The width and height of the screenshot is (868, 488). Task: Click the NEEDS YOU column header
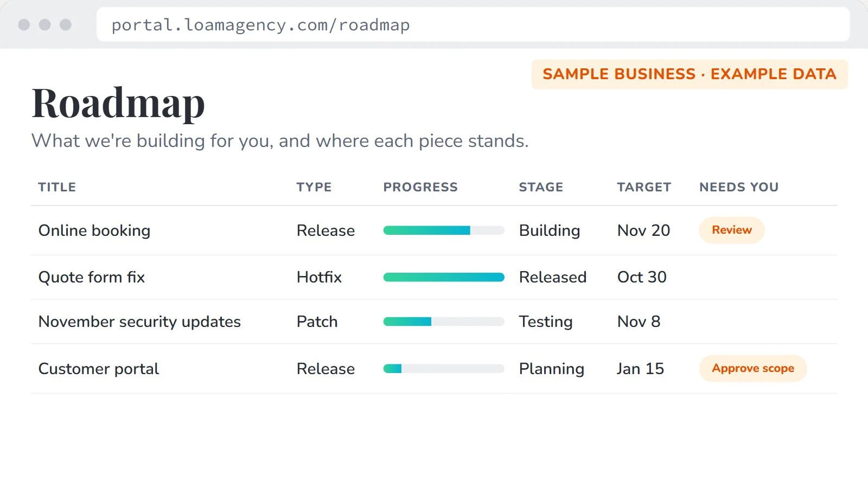[x=739, y=187]
